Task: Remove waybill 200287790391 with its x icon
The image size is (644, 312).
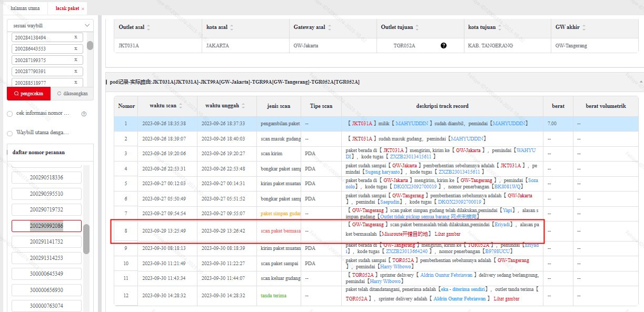Action: [76, 71]
